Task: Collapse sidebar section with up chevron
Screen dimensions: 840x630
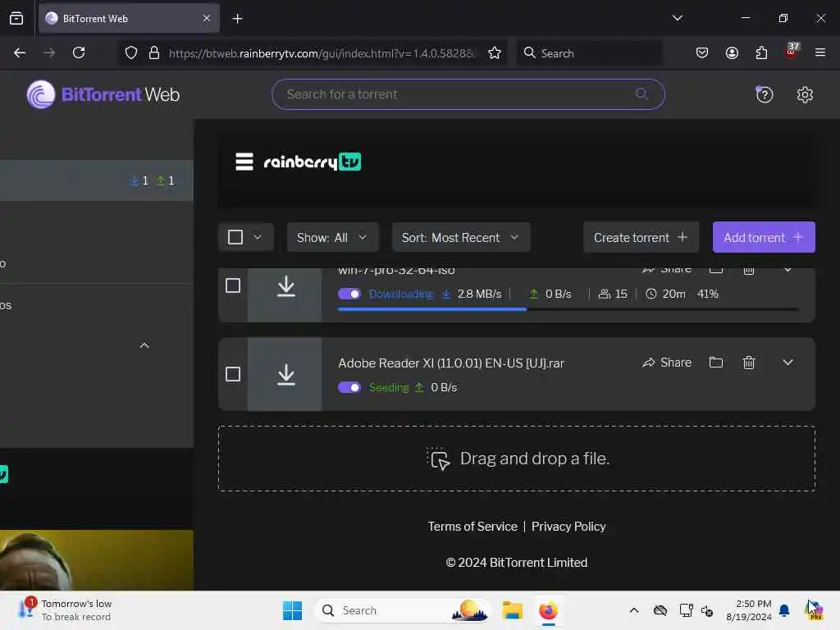Action: click(144, 345)
